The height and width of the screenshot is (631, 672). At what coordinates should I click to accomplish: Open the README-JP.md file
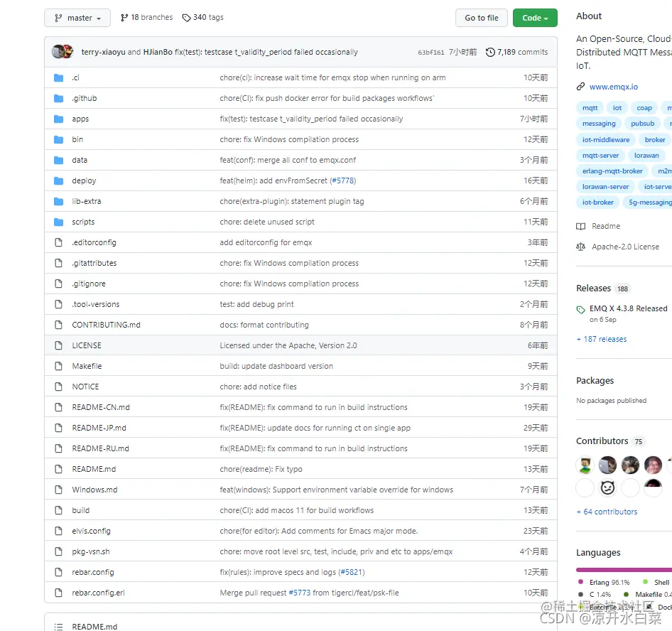click(x=99, y=428)
